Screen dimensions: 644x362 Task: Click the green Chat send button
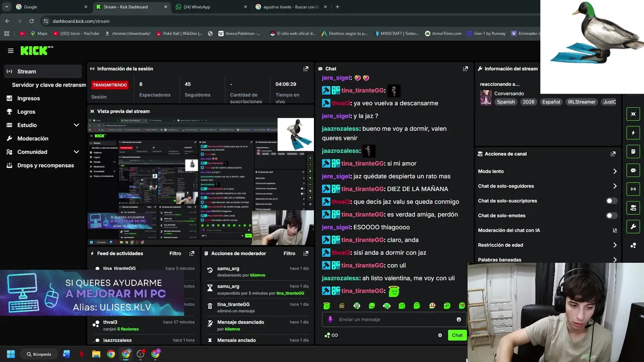(457, 335)
